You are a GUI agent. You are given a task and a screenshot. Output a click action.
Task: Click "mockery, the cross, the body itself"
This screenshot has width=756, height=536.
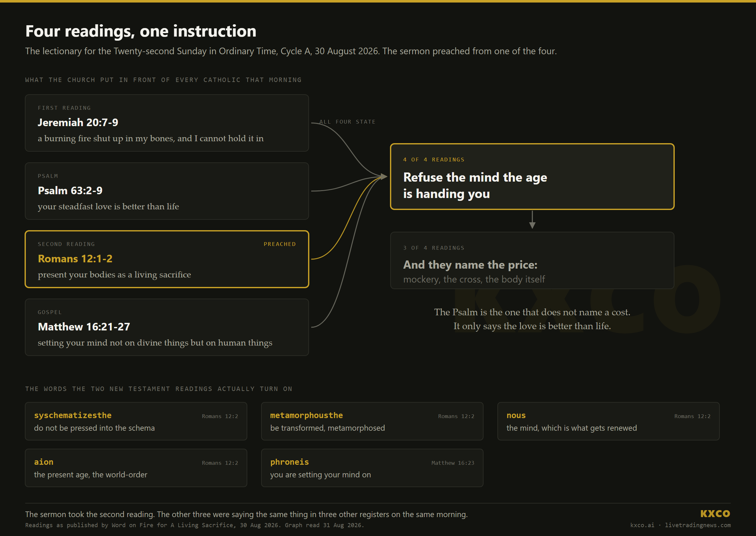point(474,279)
